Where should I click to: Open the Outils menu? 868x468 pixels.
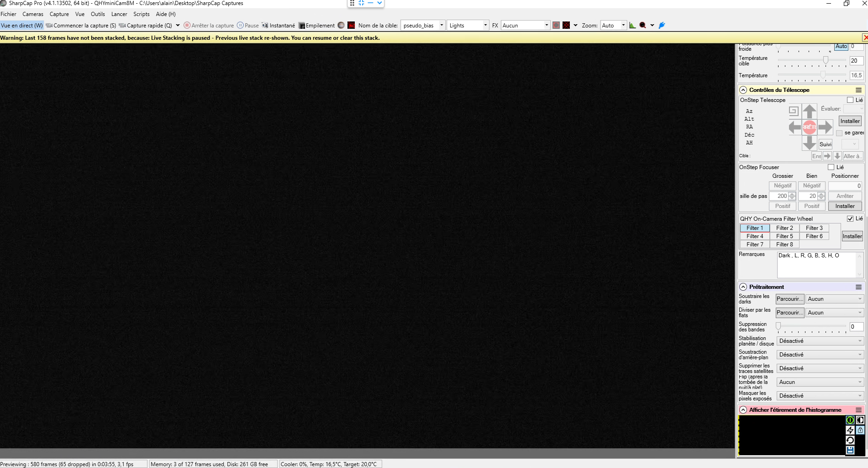point(98,14)
